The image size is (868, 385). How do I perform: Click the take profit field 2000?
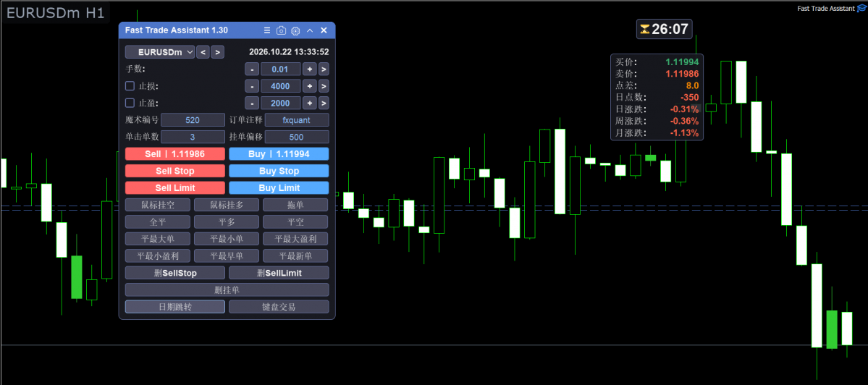click(x=281, y=103)
